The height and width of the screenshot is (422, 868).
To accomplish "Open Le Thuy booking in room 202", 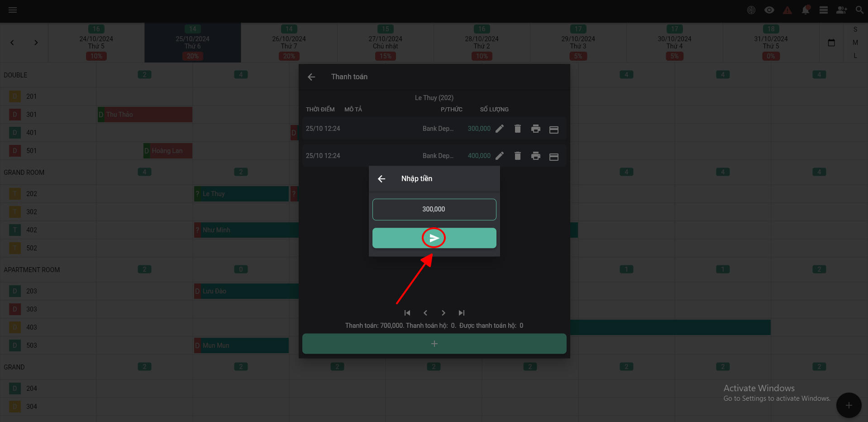I will click(241, 194).
